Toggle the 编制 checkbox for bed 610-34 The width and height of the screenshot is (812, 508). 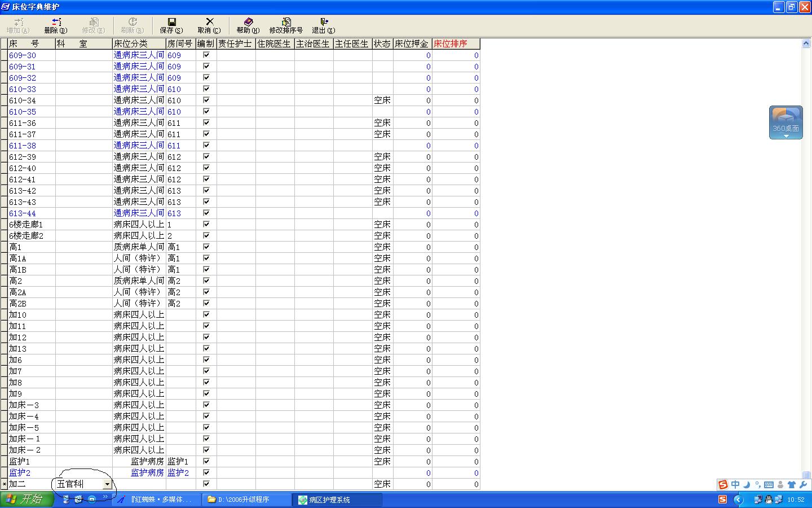206,100
